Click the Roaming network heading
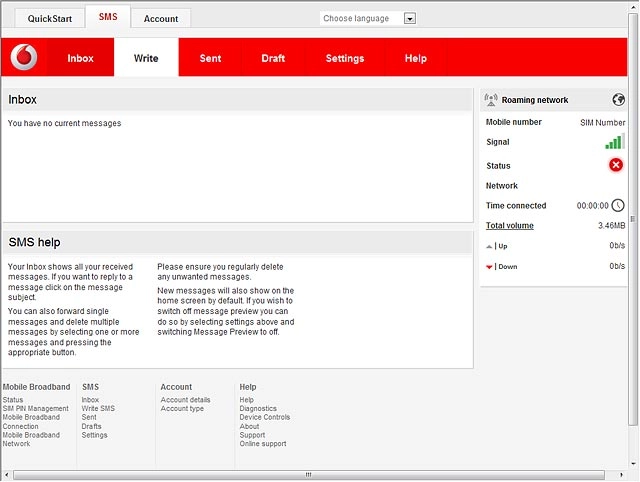 (535, 100)
